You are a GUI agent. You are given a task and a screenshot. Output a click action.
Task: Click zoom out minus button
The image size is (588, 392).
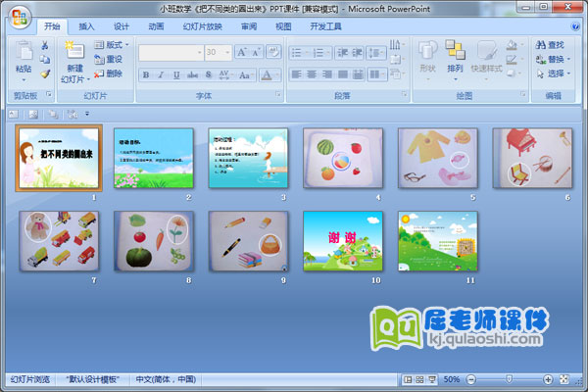tap(471, 379)
